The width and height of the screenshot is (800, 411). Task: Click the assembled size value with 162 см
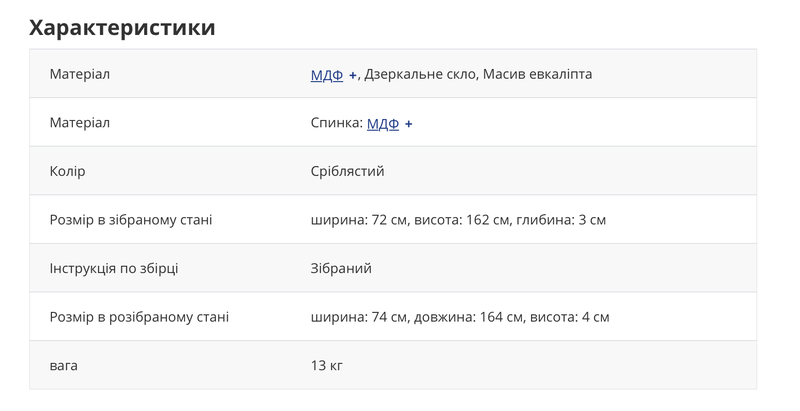coord(458,220)
